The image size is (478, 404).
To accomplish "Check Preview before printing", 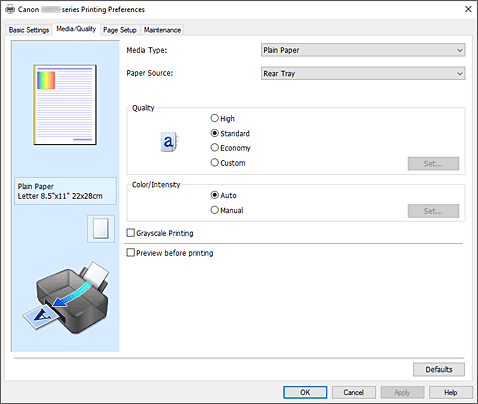I will (170, 253).
